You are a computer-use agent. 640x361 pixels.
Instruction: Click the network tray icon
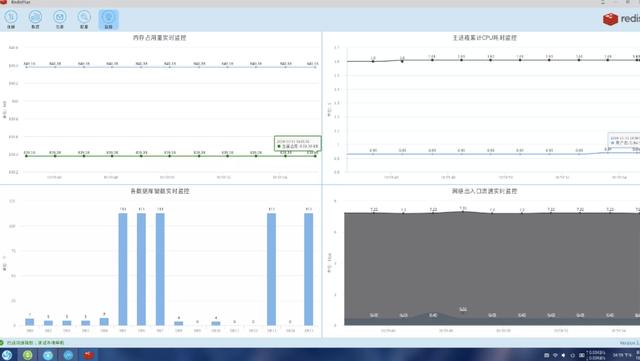click(555, 355)
